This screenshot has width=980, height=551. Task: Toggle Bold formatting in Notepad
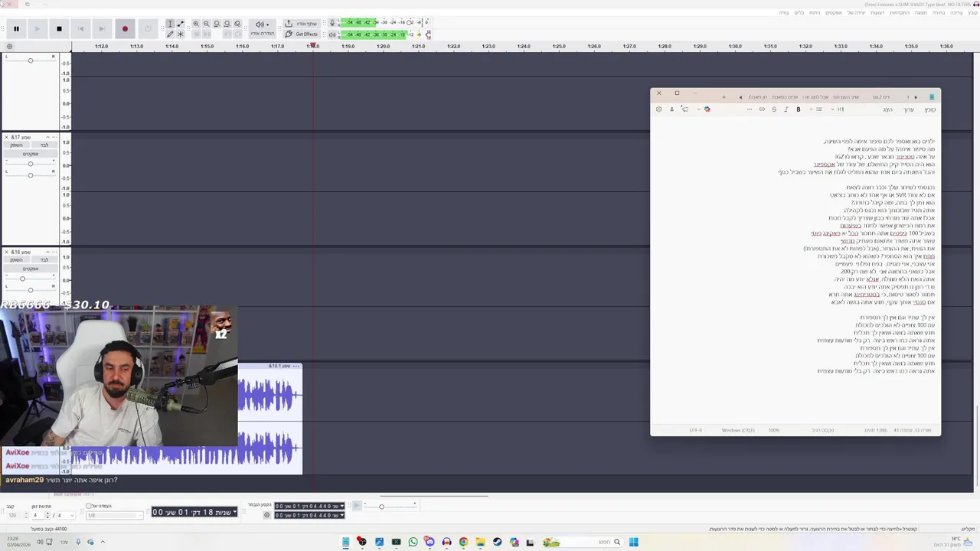coord(798,109)
